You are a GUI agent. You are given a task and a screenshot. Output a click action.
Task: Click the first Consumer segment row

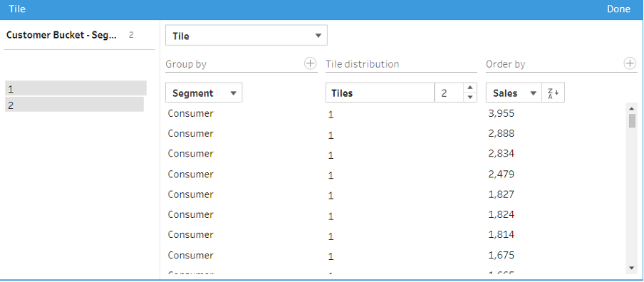pyautogui.click(x=191, y=113)
